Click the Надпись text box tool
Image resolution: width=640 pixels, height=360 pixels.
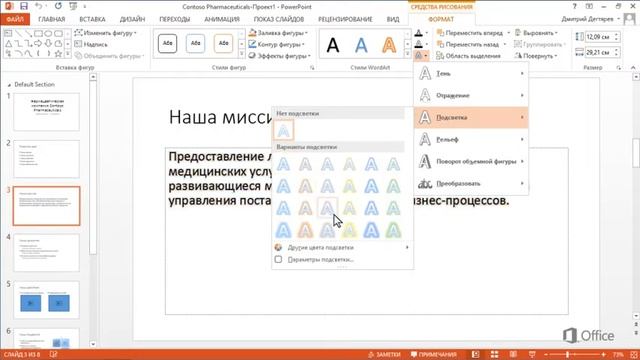coord(91,44)
